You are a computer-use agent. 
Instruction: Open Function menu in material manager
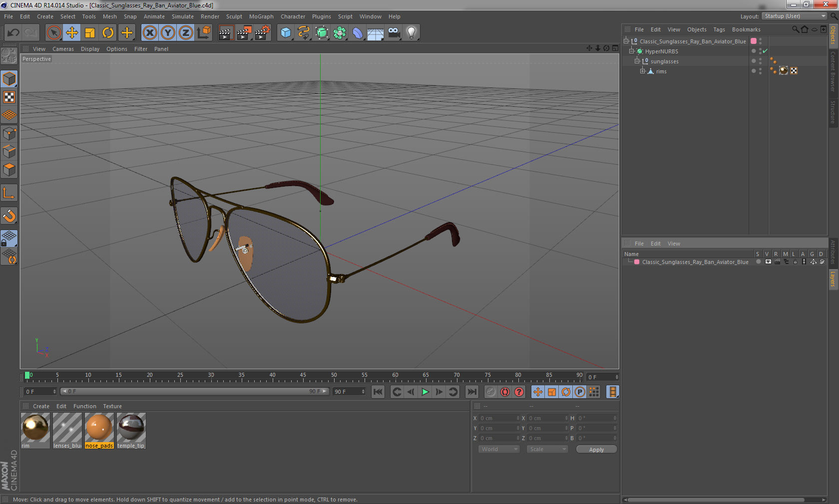pyautogui.click(x=85, y=406)
